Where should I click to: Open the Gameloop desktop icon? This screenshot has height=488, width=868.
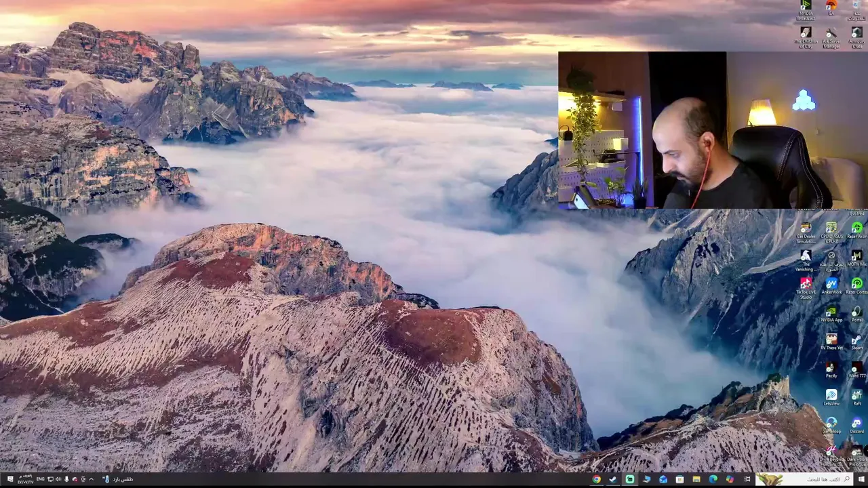pyautogui.click(x=831, y=426)
